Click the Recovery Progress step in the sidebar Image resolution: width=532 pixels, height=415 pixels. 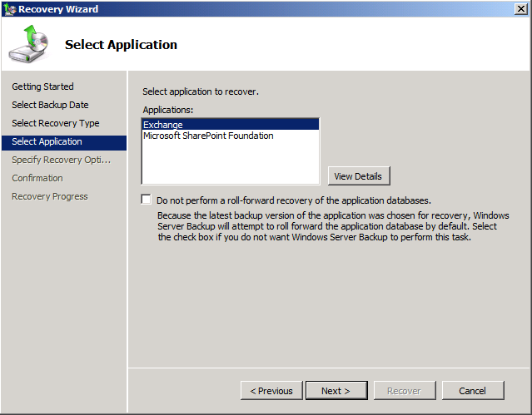(49, 196)
